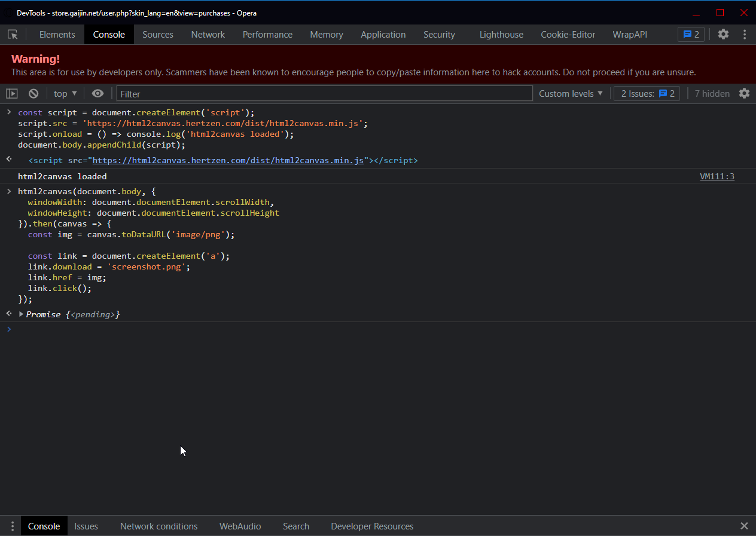Screen dimensions: 756x536
Task: Open VM111:3 source location link
Action: pos(717,176)
